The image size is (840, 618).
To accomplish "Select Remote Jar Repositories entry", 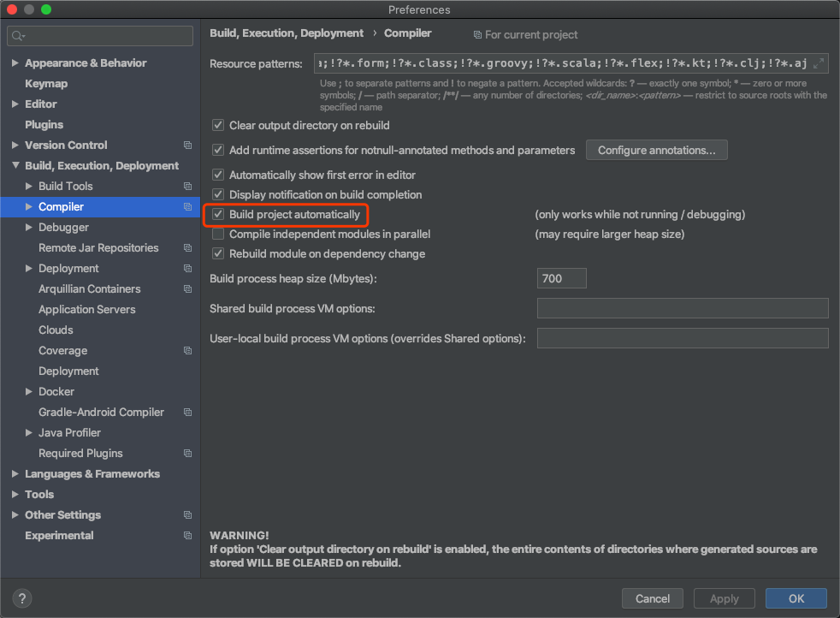I will [x=98, y=247].
